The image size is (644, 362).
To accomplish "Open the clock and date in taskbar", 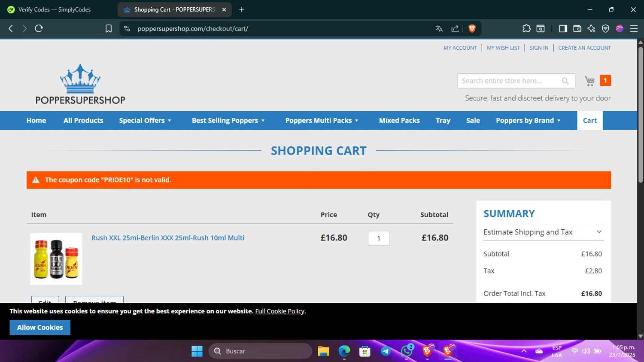I will click(x=622, y=351).
